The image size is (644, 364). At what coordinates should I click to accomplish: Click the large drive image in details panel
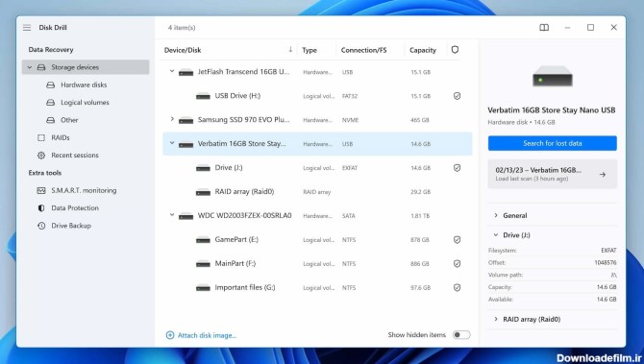553,76
